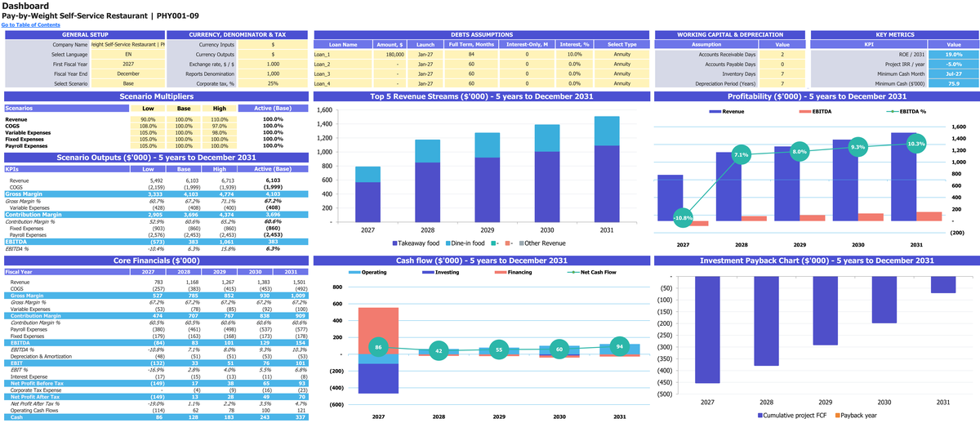
Task: Select 2031 Revenue value 1,501
Action: pyautogui.click(x=298, y=282)
